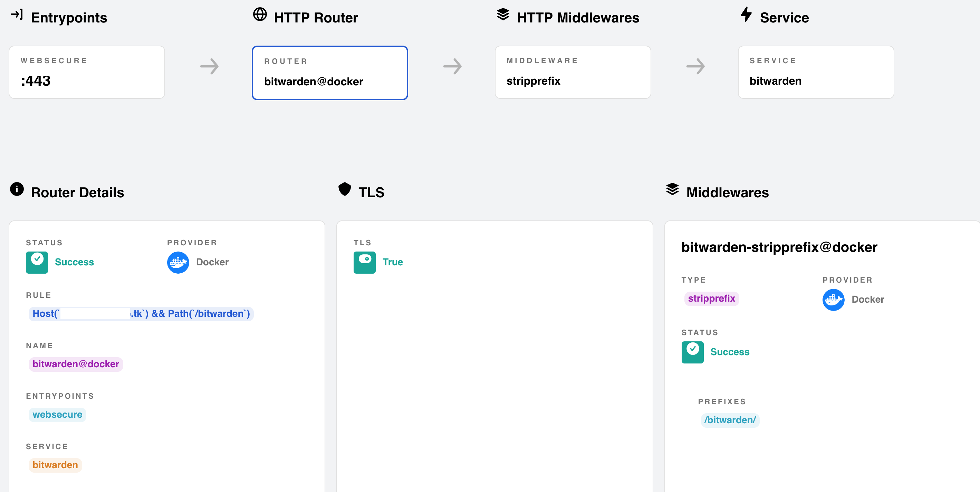Click the websecure entrypoint tag
This screenshot has height=492, width=980.
point(57,415)
